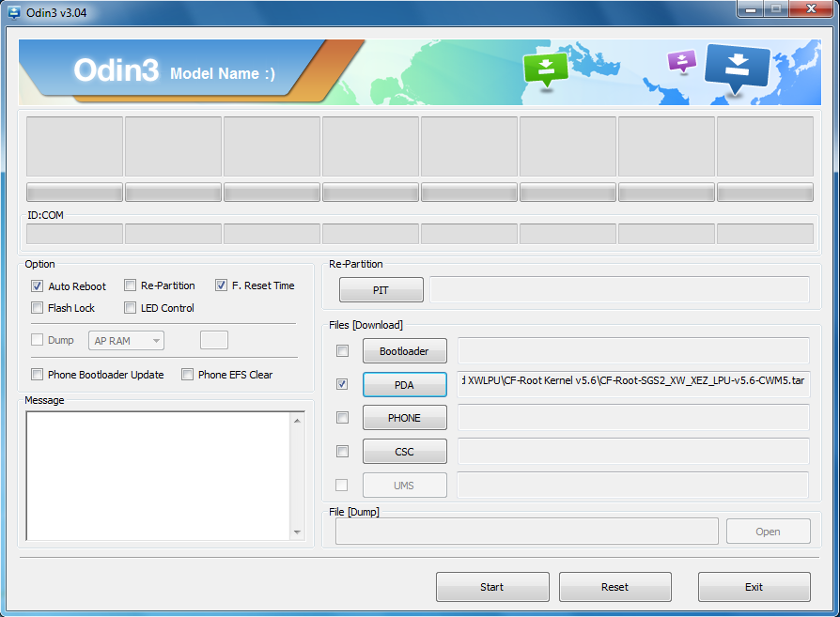Minimize the Odin3 window

[x=751, y=9]
